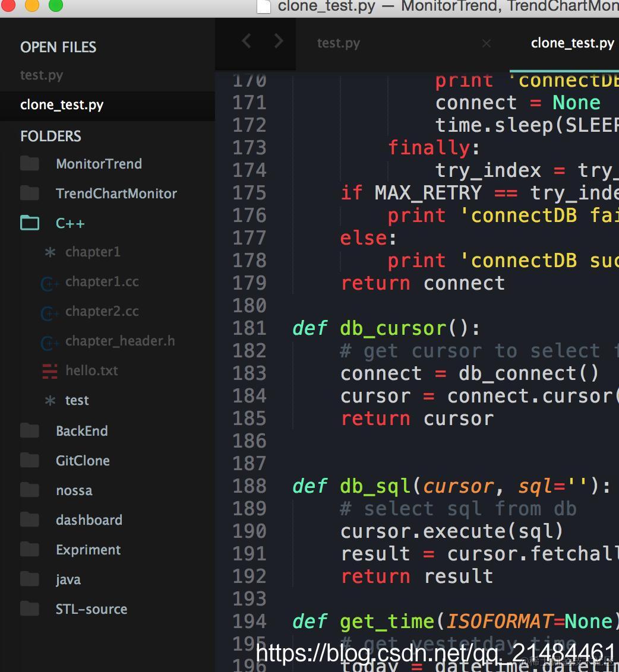Switch to the test.py tab
This screenshot has height=672, width=619.
pyautogui.click(x=339, y=43)
